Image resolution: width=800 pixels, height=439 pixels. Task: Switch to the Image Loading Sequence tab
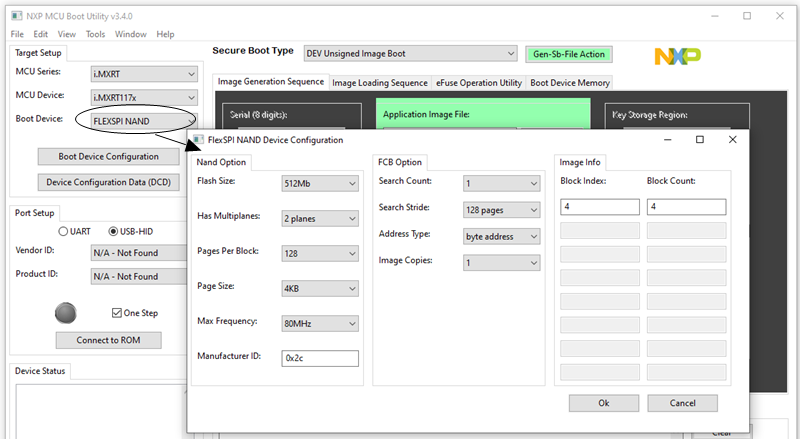pos(379,83)
